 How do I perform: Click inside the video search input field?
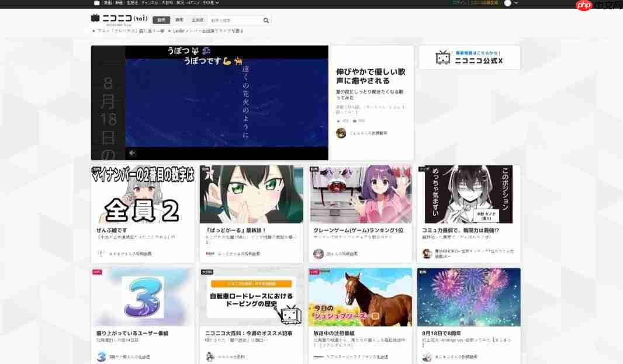(x=234, y=20)
